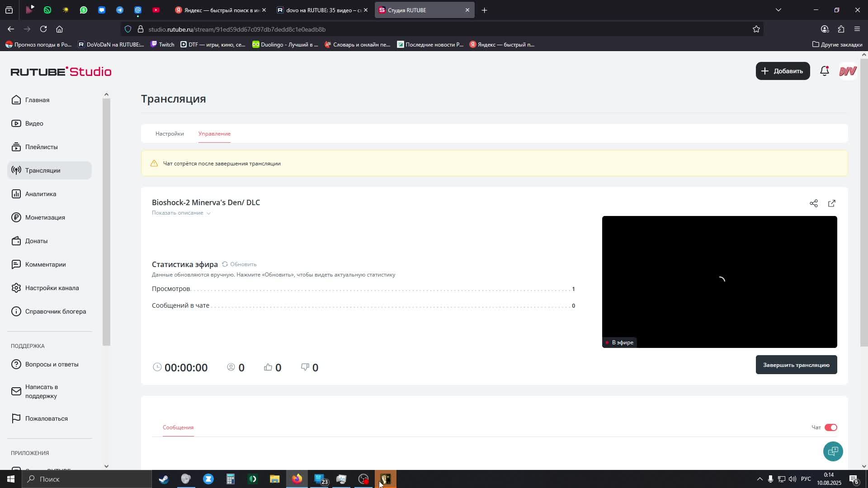
Task: Expand the Show description dropdown
Action: click(x=181, y=213)
